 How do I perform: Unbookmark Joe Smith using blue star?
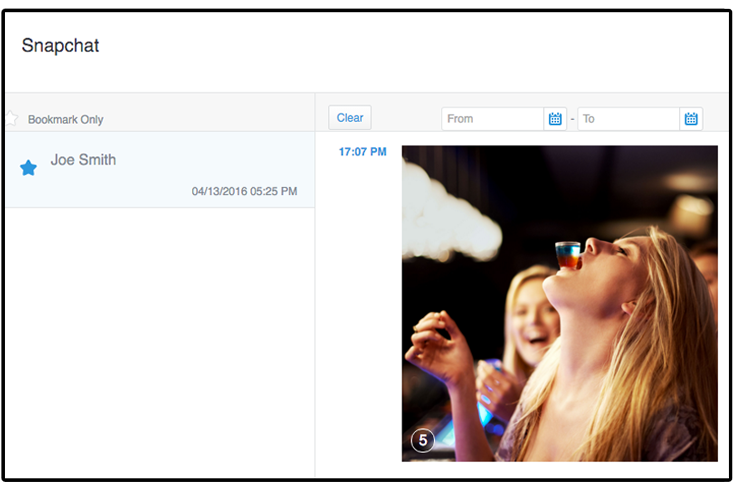pyautogui.click(x=28, y=168)
